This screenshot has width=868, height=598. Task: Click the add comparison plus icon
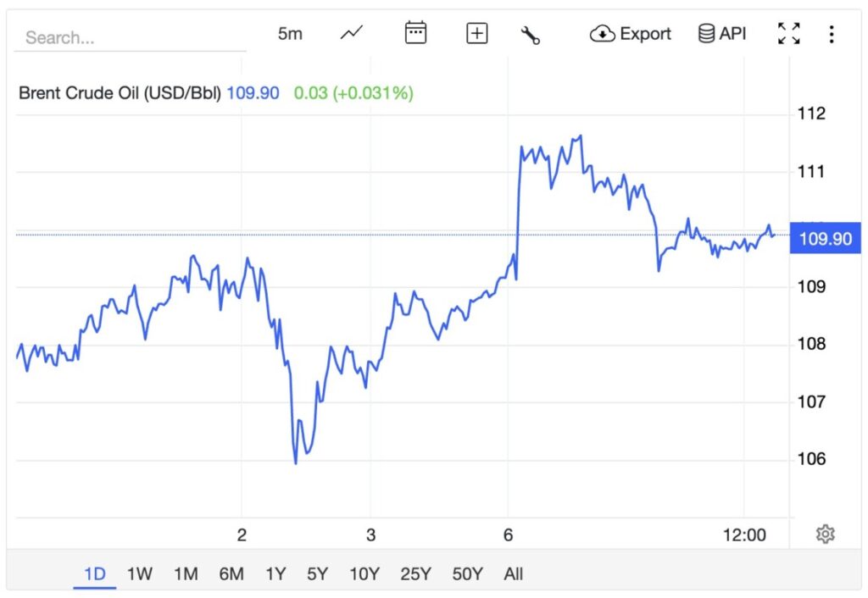(x=476, y=32)
